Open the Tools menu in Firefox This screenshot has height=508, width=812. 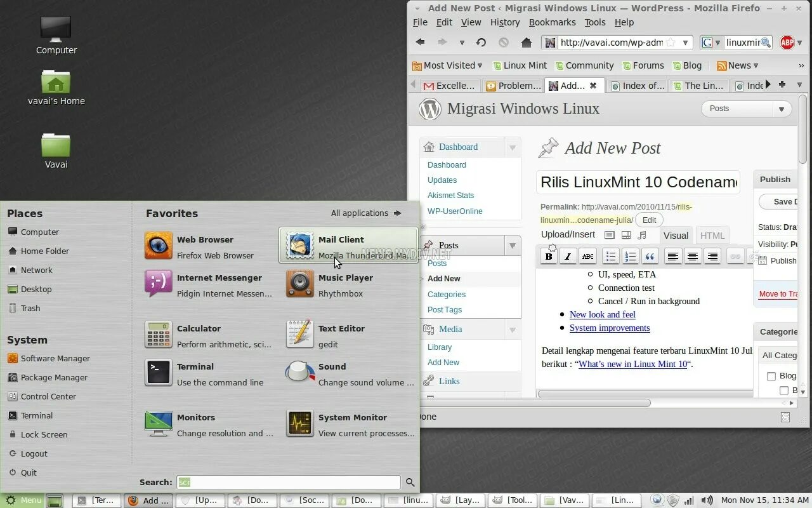[595, 22]
